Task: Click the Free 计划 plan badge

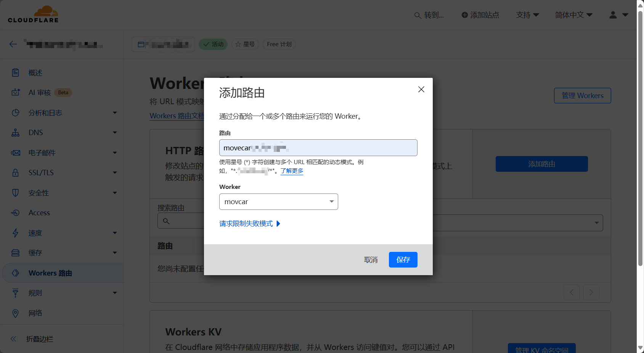Action: (279, 44)
